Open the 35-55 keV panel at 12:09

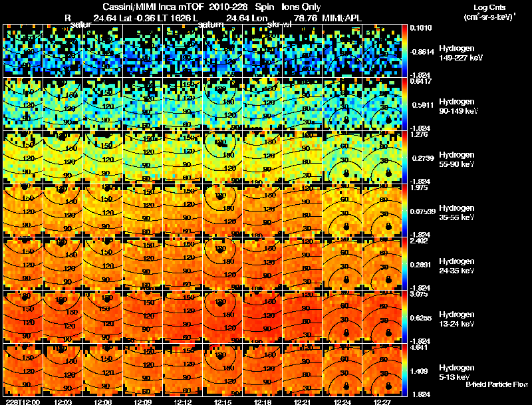pyautogui.click(x=143, y=211)
